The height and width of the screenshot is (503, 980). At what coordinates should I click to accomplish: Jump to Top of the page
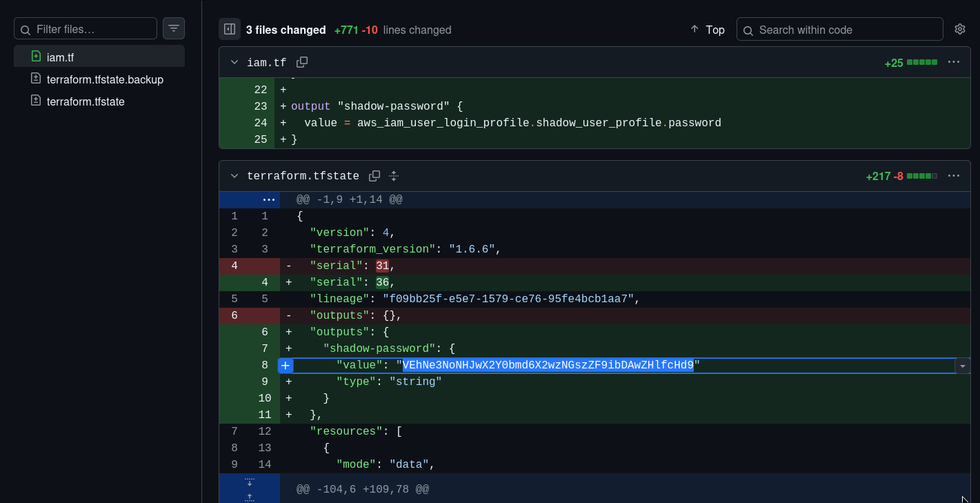(x=708, y=30)
